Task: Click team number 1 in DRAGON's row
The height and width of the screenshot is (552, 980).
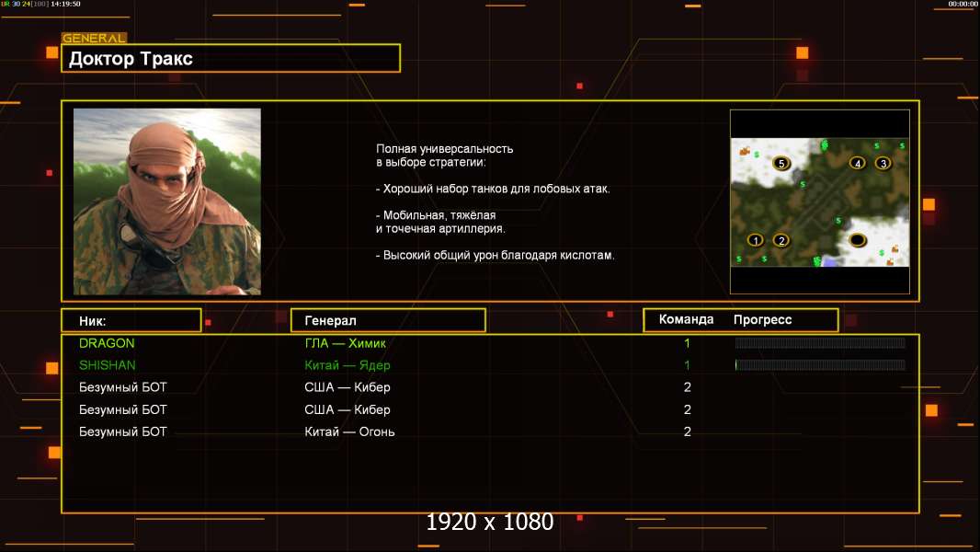Action: click(x=687, y=343)
